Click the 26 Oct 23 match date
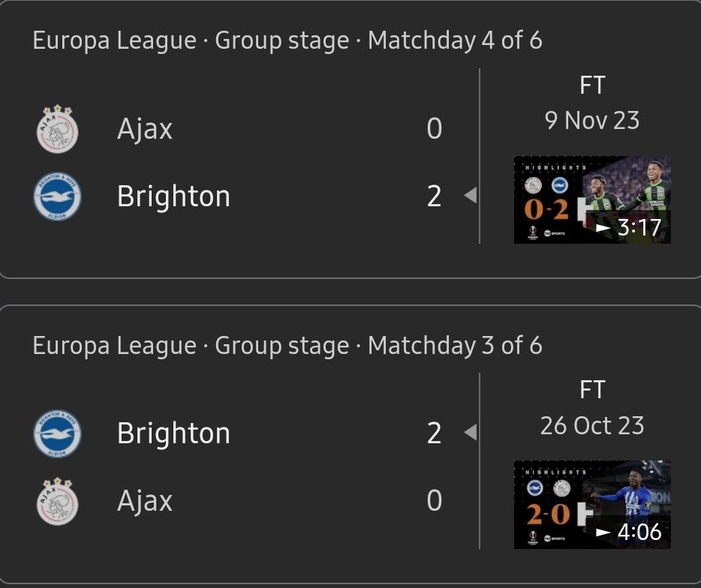The width and height of the screenshot is (701, 588). 592,426
